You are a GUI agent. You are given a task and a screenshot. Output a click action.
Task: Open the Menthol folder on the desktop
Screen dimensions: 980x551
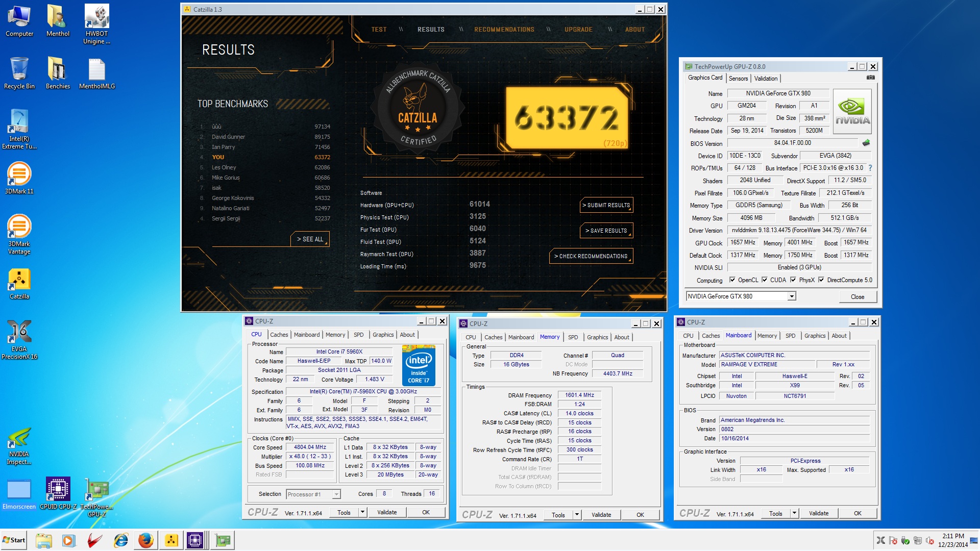[x=58, y=21]
